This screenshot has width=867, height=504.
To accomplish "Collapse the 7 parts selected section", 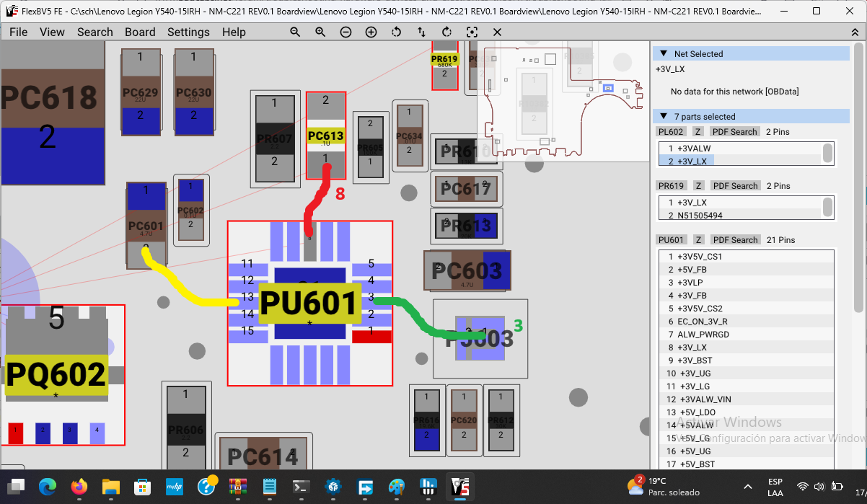I will point(664,116).
